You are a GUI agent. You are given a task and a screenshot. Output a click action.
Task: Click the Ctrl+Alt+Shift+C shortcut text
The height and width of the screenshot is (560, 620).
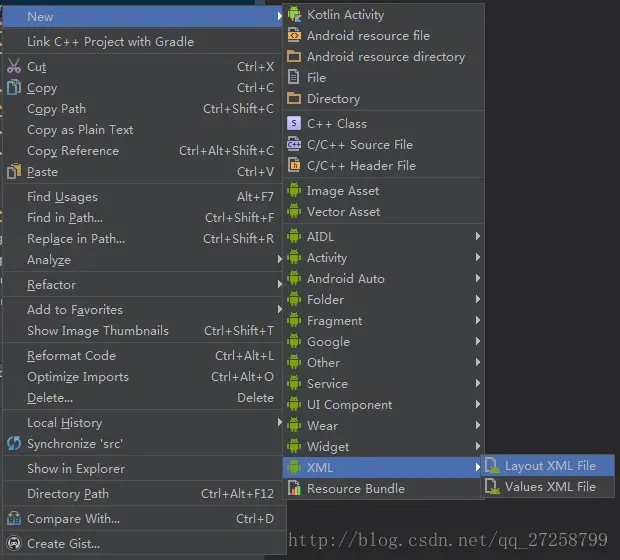click(227, 151)
